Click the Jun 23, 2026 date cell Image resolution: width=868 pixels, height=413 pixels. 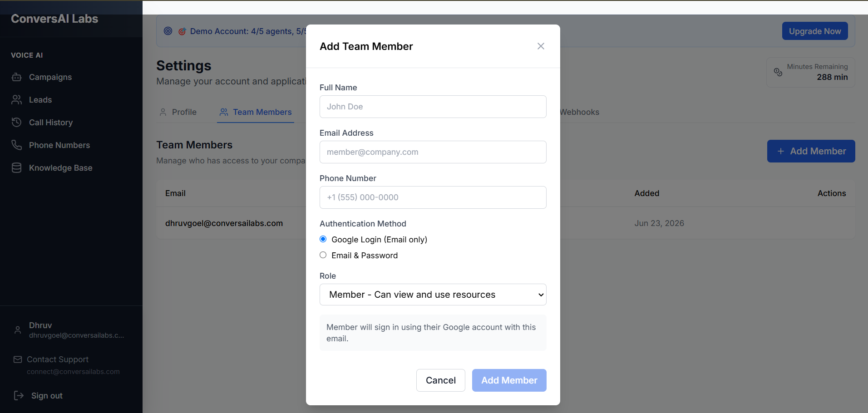[659, 223]
